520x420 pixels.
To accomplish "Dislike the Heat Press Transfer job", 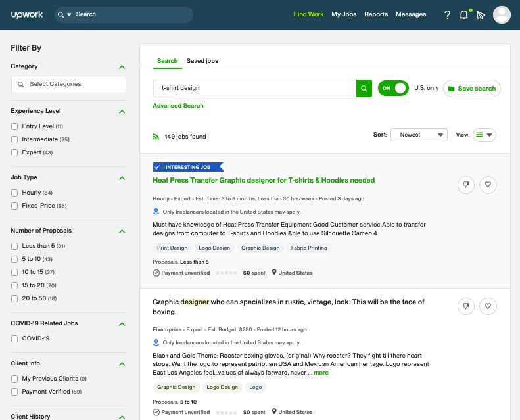I will [x=466, y=185].
